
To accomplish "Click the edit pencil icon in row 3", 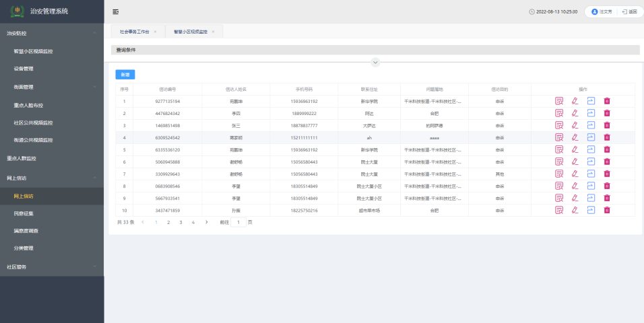I will (575, 125).
